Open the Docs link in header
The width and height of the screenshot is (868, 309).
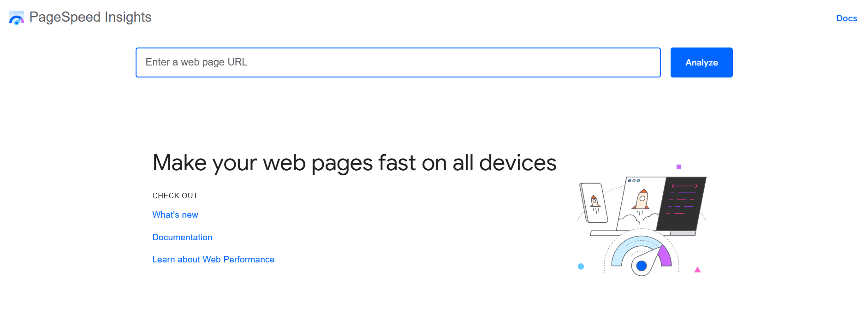pyautogui.click(x=846, y=18)
